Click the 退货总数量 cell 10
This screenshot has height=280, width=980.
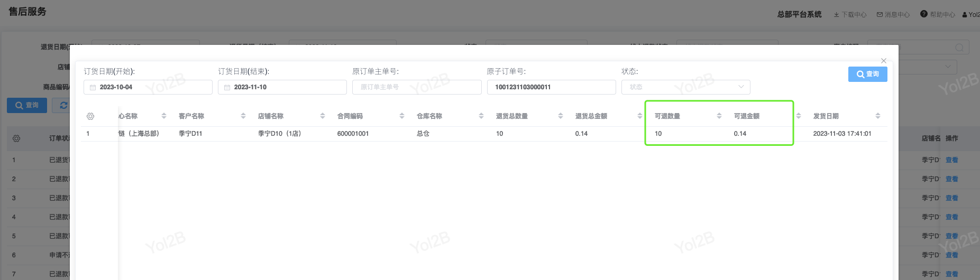pyautogui.click(x=499, y=134)
